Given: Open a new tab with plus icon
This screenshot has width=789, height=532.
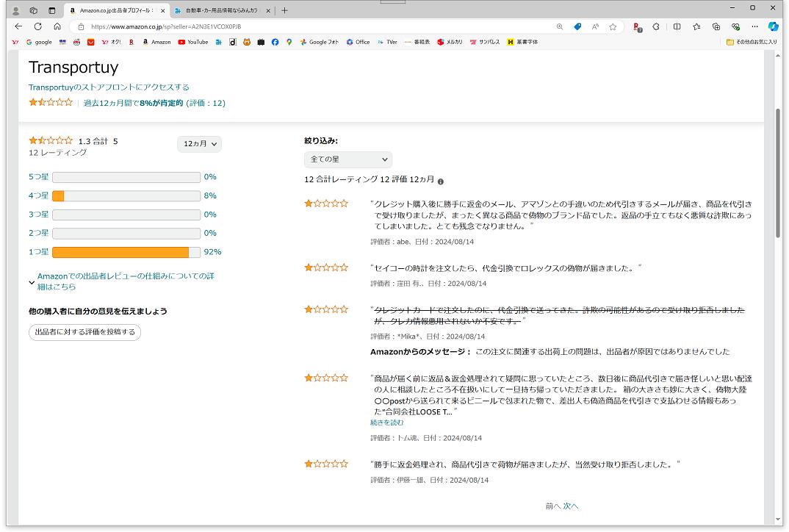Looking at the screenshot, I should click(284, 10).
